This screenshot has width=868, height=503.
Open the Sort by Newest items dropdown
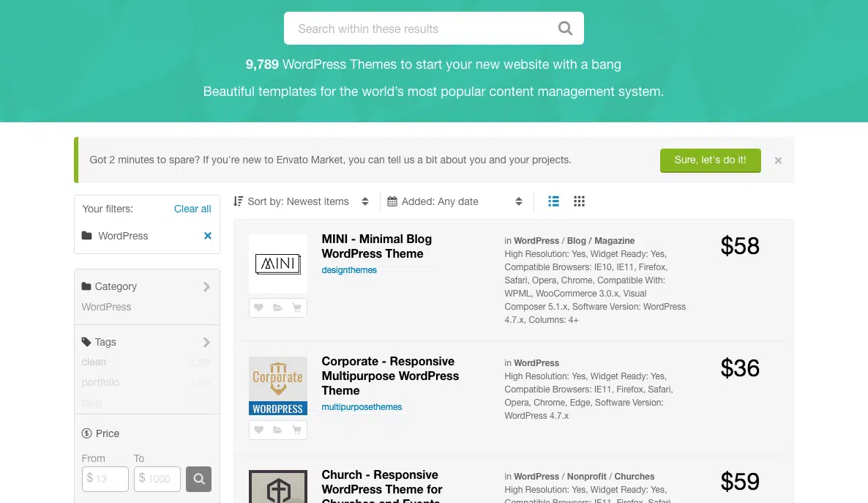click(301, 201)
